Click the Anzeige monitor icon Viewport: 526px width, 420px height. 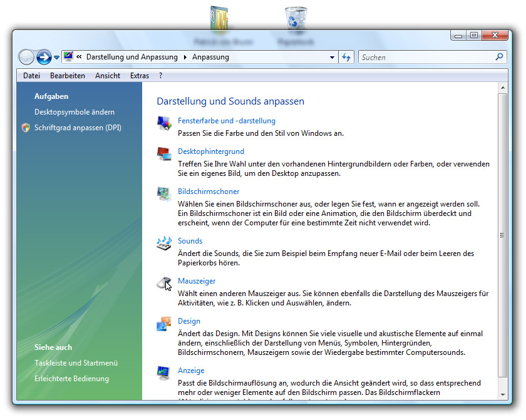click(164, 374)
